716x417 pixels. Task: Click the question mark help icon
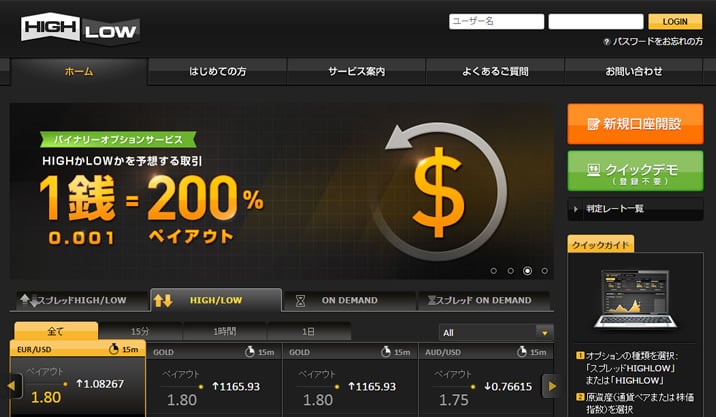606,42
